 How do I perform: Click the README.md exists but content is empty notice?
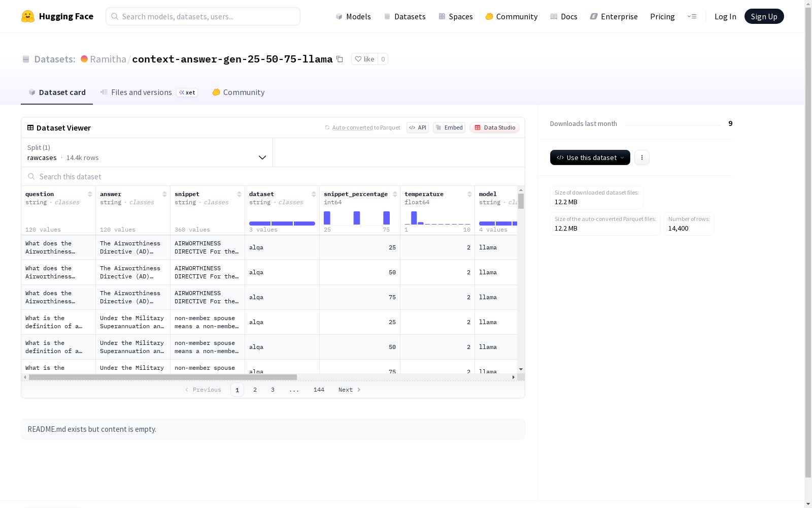click(x=273, y=429)
